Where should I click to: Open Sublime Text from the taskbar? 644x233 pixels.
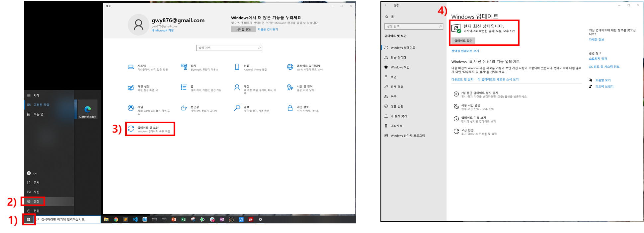tap(125, 219)
